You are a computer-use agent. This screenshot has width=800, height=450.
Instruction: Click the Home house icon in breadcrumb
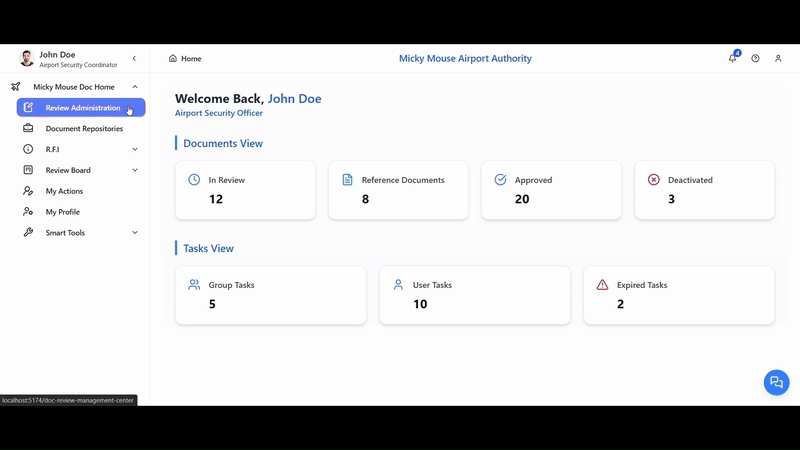click(x=173, y=58)
